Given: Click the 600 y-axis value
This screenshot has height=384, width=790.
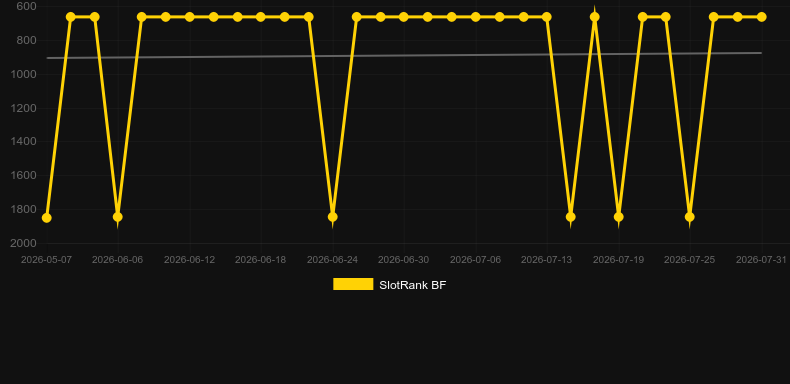Looking at the screenshot, I should (26, 7).
